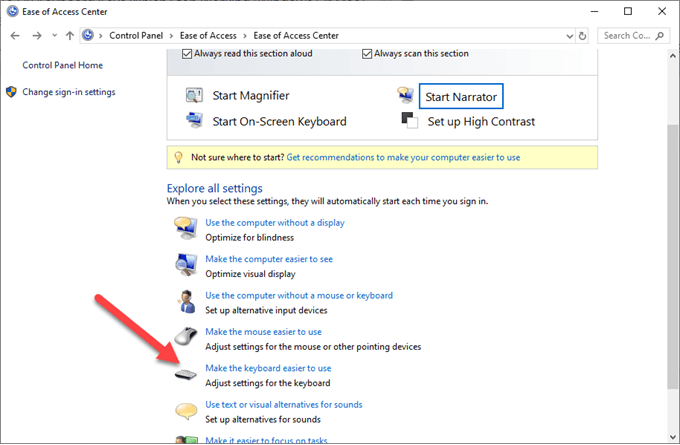Open Control Panel Home in sidebar
The height and width of the screenshot is (445, 680).
62,66
